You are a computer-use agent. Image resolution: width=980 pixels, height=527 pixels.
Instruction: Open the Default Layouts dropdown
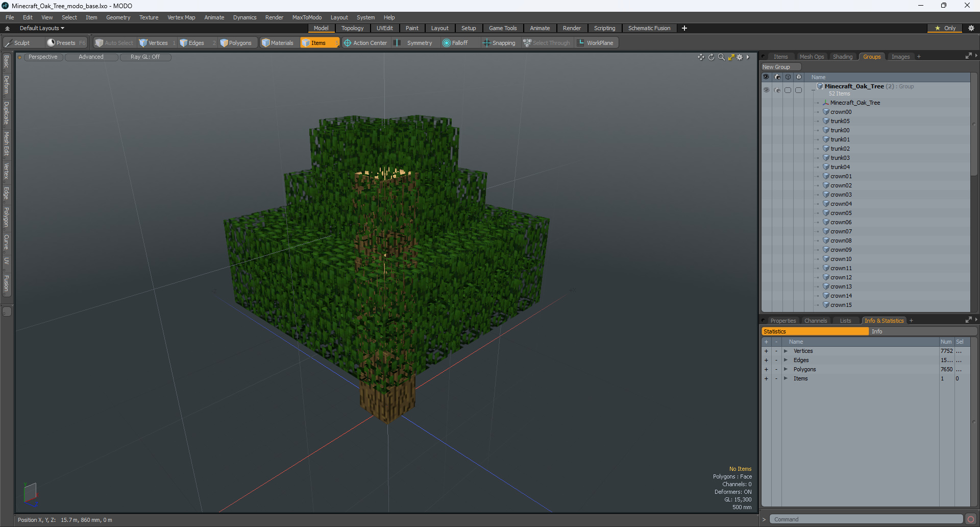42,28
